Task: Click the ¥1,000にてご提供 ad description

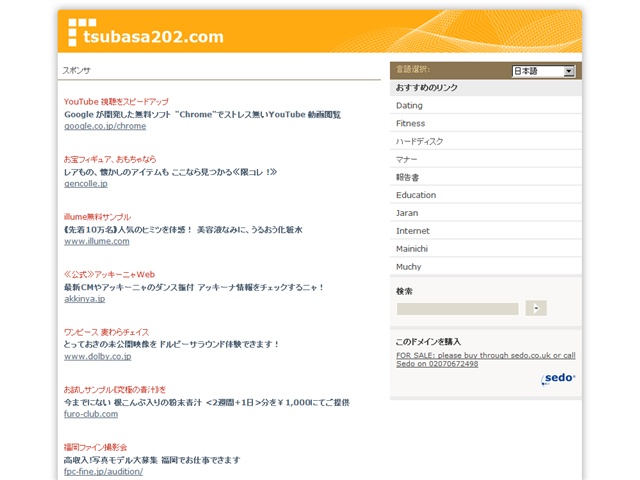Action: 207,402
